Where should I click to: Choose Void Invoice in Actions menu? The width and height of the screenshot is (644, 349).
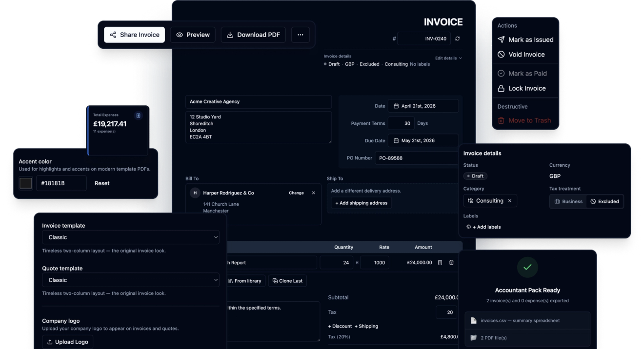tap(525, 55)
